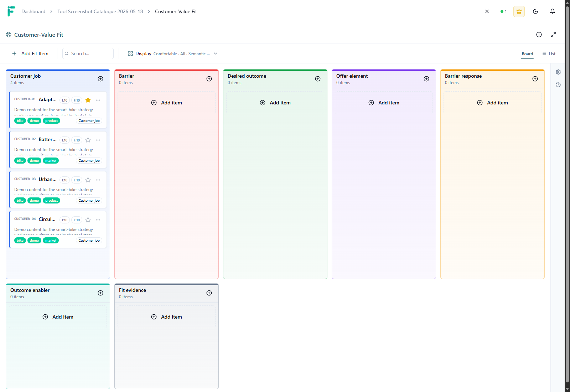The width and height of the screenshot is (570, 392).
Task: Open the Circul... card title
Action: point(47,219)
